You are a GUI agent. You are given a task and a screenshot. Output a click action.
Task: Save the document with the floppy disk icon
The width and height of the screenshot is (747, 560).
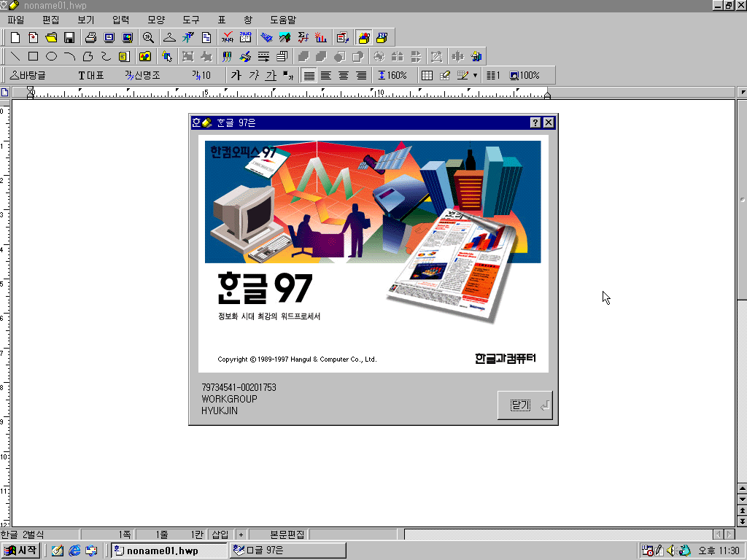(x=69, y=38)
